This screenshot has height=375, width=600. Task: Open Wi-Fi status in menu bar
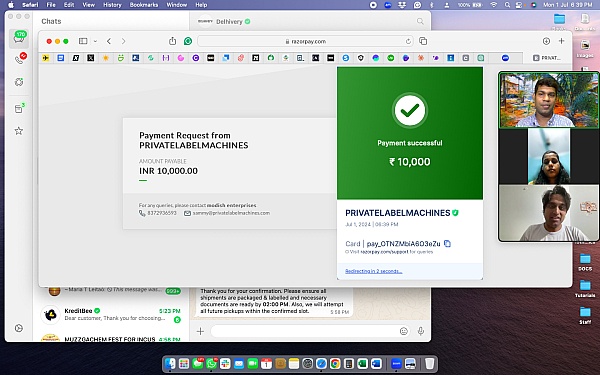pyautogui.click(x=494, y=5)
